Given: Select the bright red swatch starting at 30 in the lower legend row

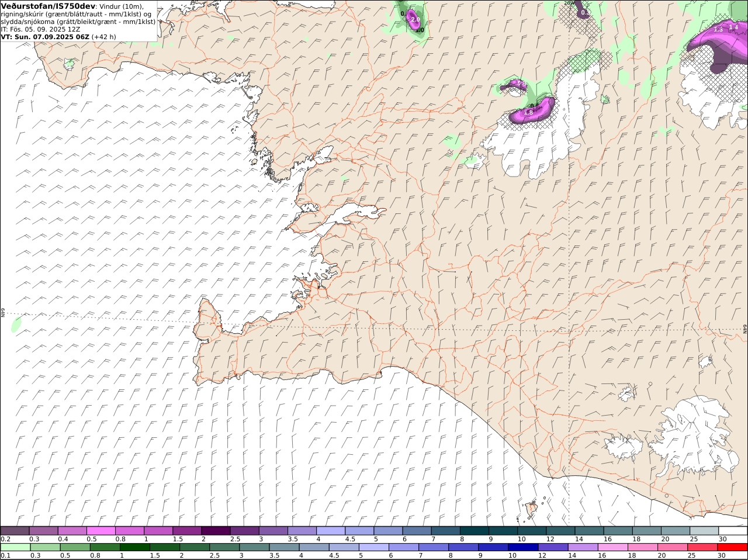Looking at the screenshot, I should pyautogui.click(x=732, y=547).
